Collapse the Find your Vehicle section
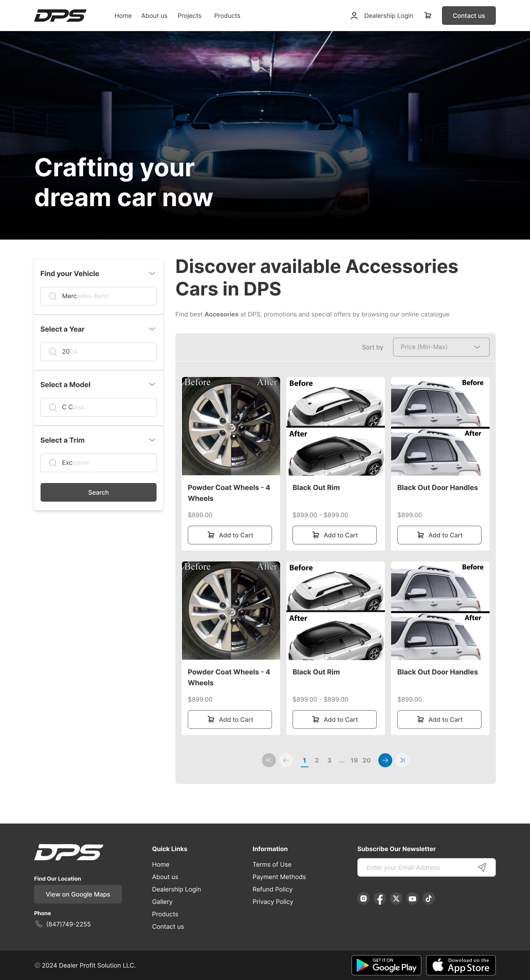This screenshot has width=530, height=980. click(x=152, y=273)
